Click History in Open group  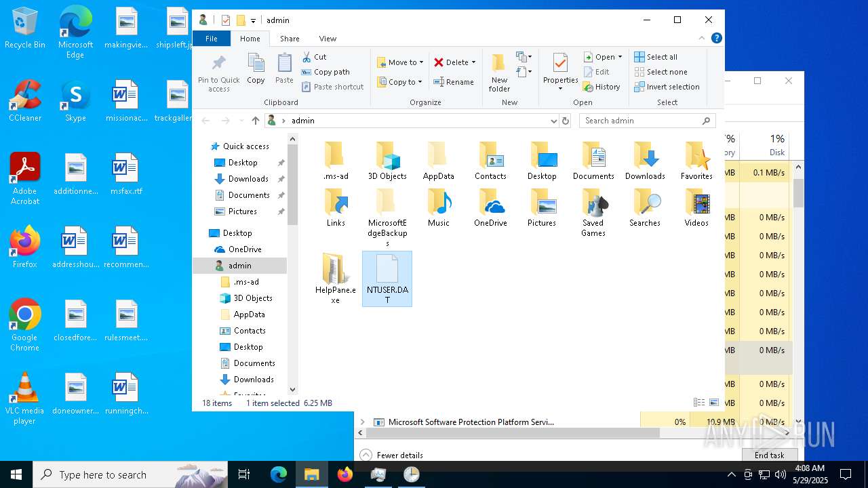(601, 87)
